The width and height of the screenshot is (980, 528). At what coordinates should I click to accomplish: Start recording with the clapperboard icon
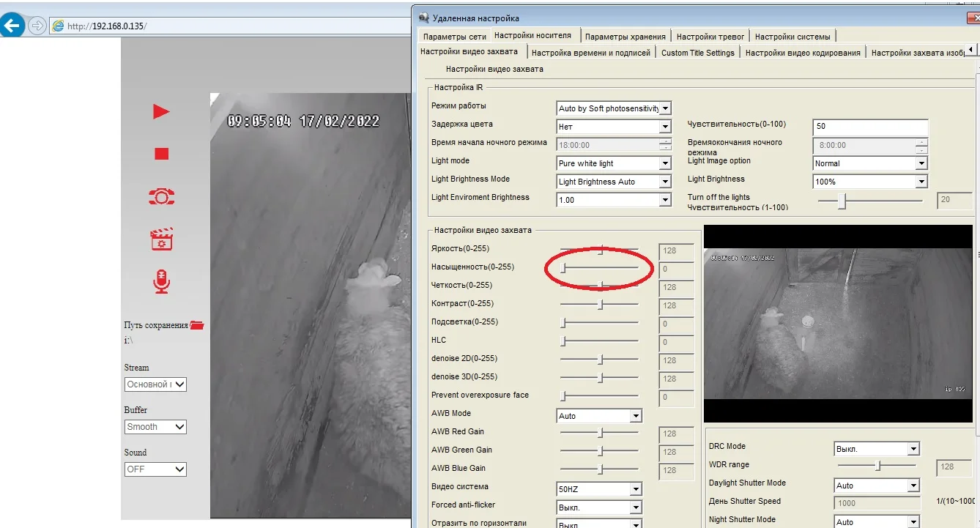(161, 239)
